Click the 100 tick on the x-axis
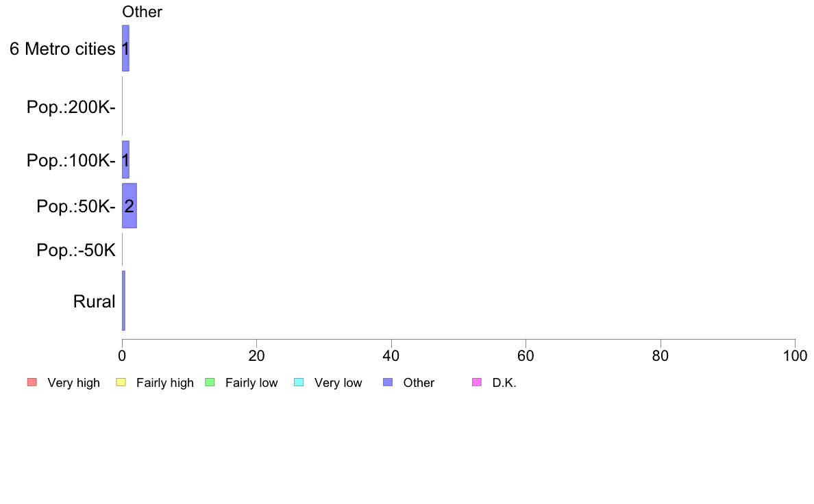 coord(795,355)
